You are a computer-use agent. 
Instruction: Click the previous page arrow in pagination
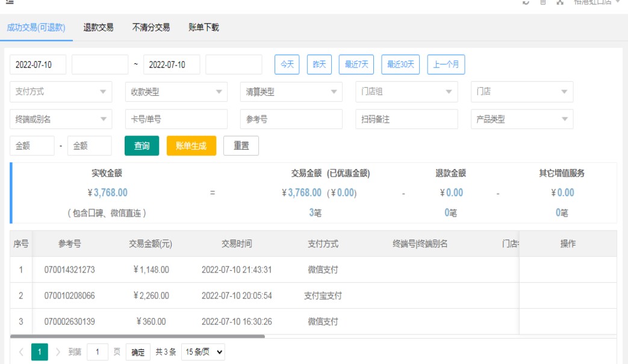point(21,352)
